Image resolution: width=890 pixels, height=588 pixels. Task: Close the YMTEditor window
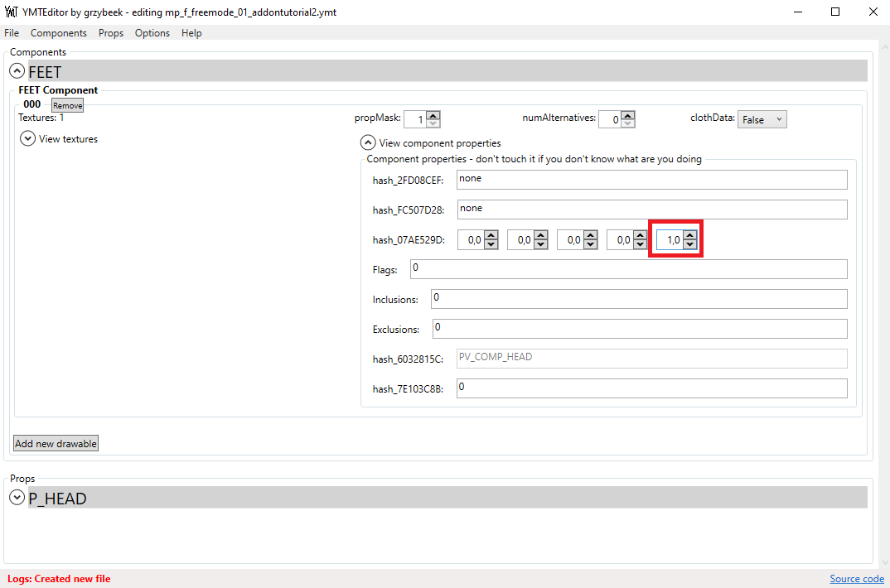coord(873,12)
